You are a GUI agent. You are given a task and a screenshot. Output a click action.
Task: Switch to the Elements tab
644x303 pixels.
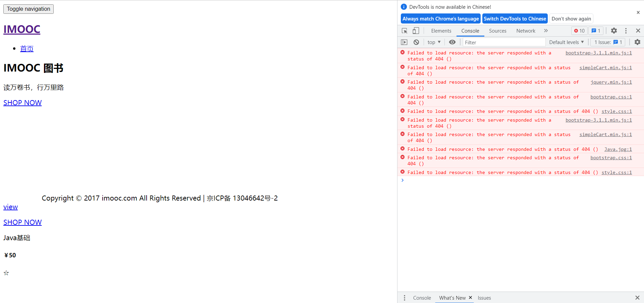point(441,31)
